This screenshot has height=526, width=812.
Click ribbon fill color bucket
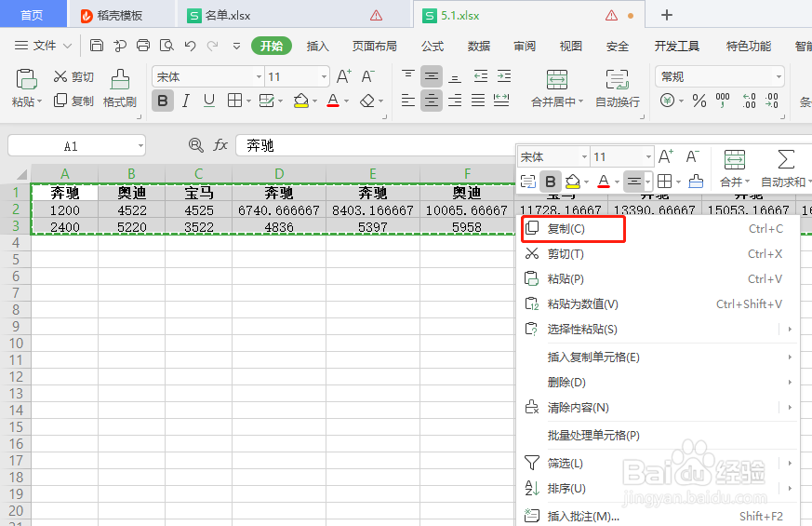[x=300, y=100]
